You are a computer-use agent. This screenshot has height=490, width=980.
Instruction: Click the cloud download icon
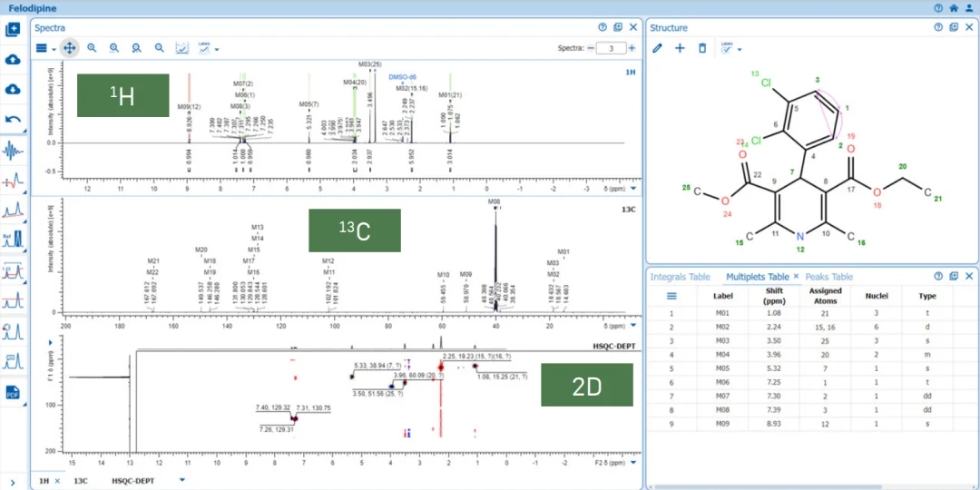13,89
